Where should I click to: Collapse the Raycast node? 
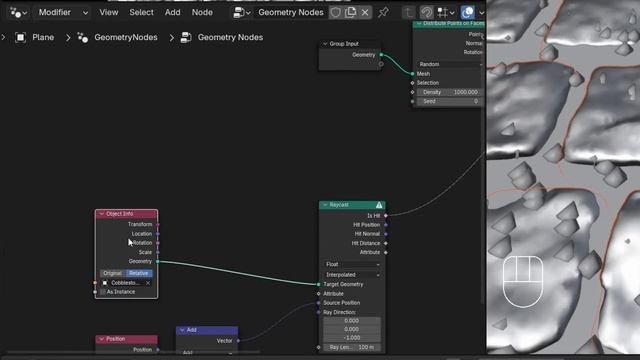point(325,205)
